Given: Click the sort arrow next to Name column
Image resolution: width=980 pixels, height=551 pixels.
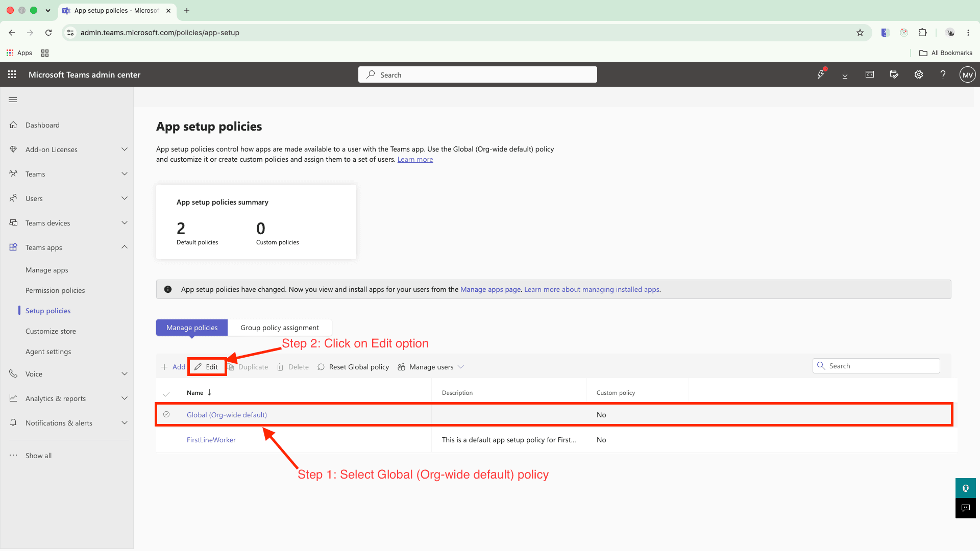Looking at the screenshot, I should [x=209, y=392].
